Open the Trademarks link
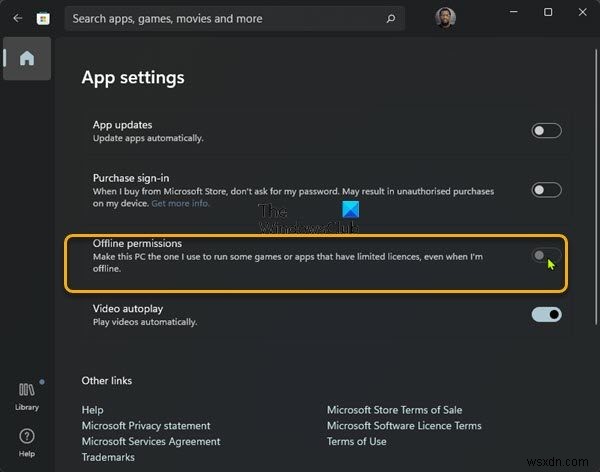This screenshot has height=472, width=600. [110, 457]
